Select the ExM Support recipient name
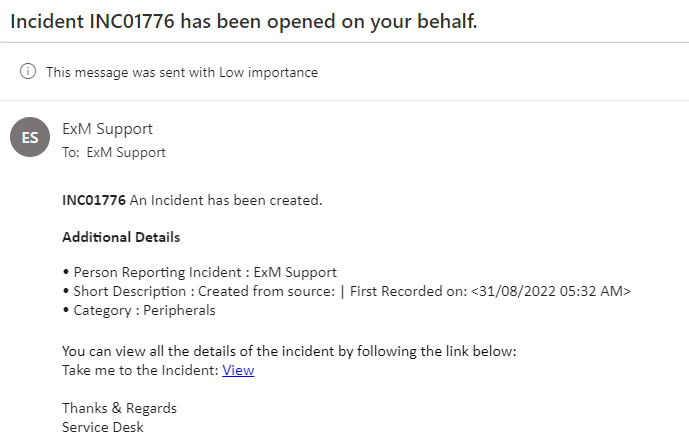689x446 pixels. [x=126, y=152]
